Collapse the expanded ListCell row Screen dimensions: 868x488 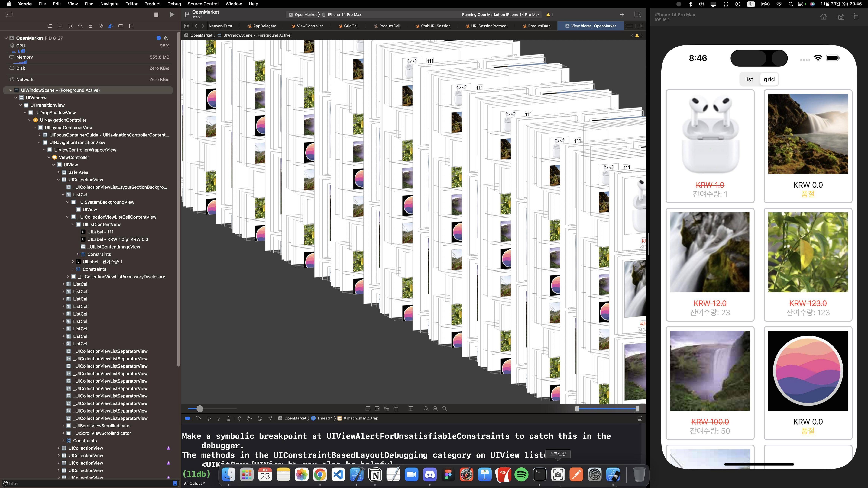tap(63, 195)
